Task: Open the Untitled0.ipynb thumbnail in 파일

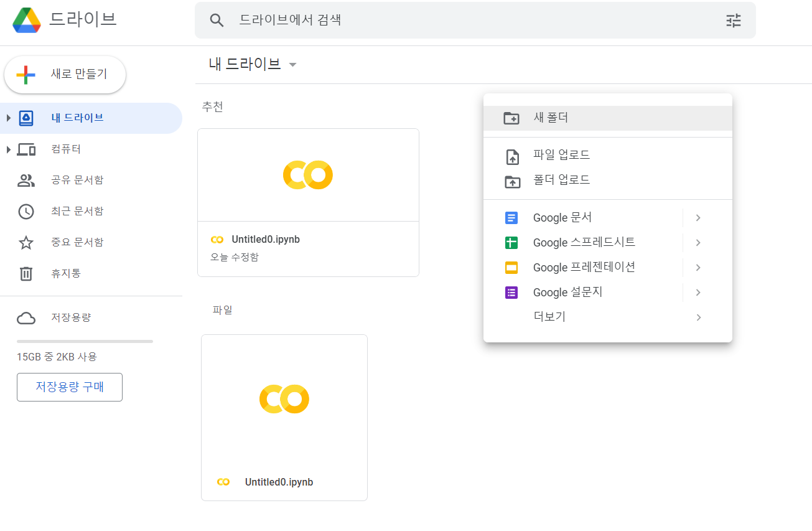Action: click(284, 399)
